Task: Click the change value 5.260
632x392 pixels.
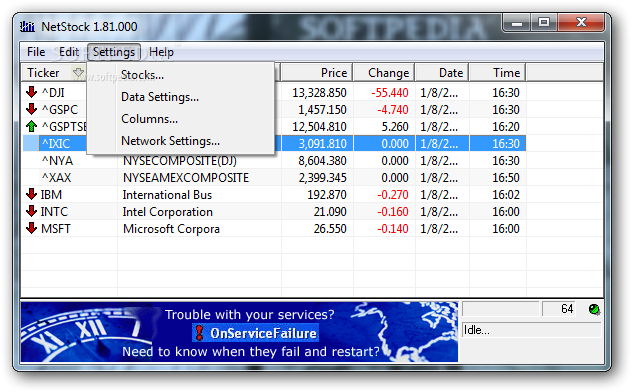Action: (395, 127)
